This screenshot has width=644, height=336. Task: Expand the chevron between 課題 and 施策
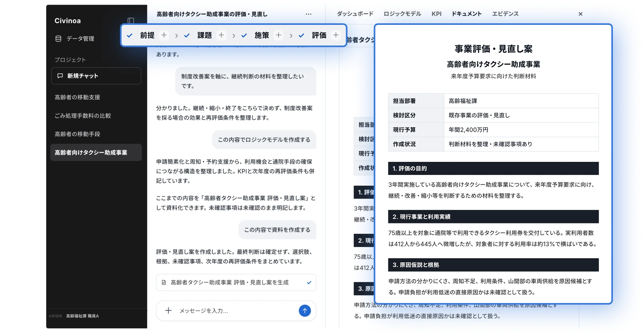click(233, 35)
